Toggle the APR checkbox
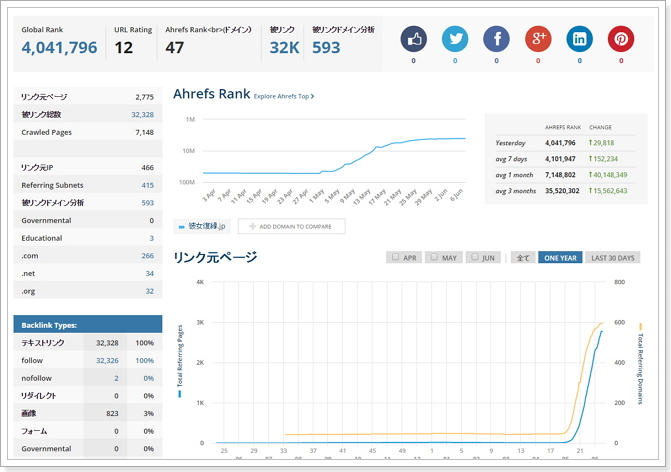Viewport: 671px width, 472px height. coord(395,257)
